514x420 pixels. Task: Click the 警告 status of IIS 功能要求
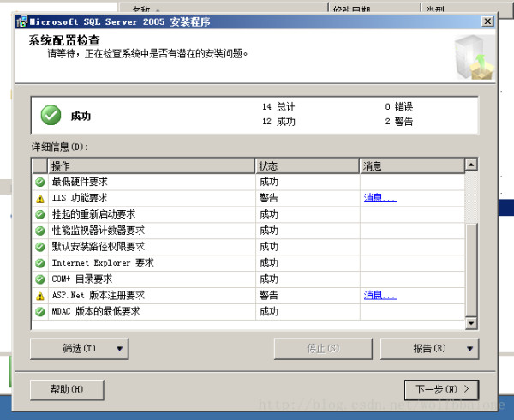pyautogui.click(x=269, y=198)
